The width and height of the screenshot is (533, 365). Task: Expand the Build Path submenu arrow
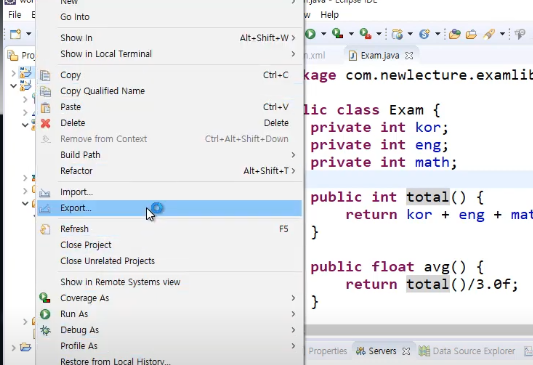(293, 155)
